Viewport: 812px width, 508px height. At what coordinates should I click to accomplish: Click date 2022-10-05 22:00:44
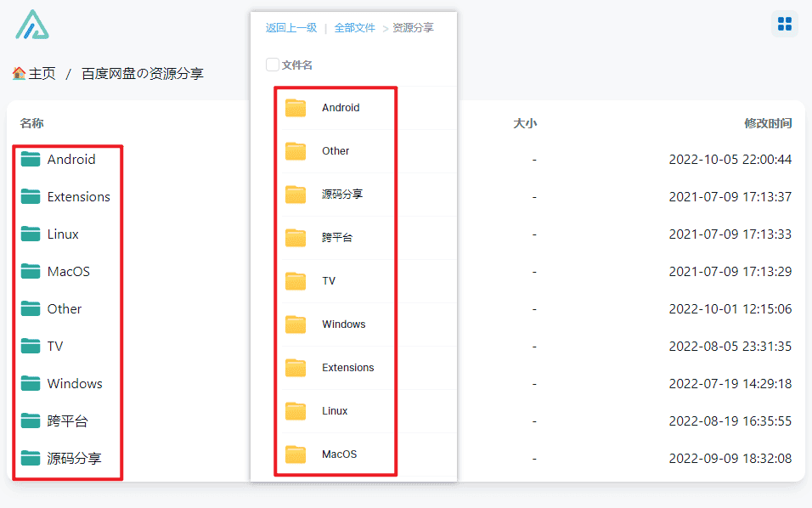tap(730, 159)
